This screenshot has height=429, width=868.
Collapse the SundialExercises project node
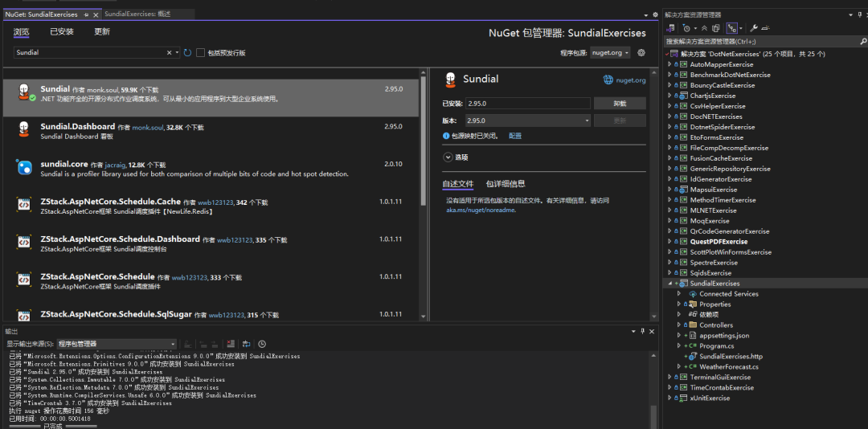[669, 284]
